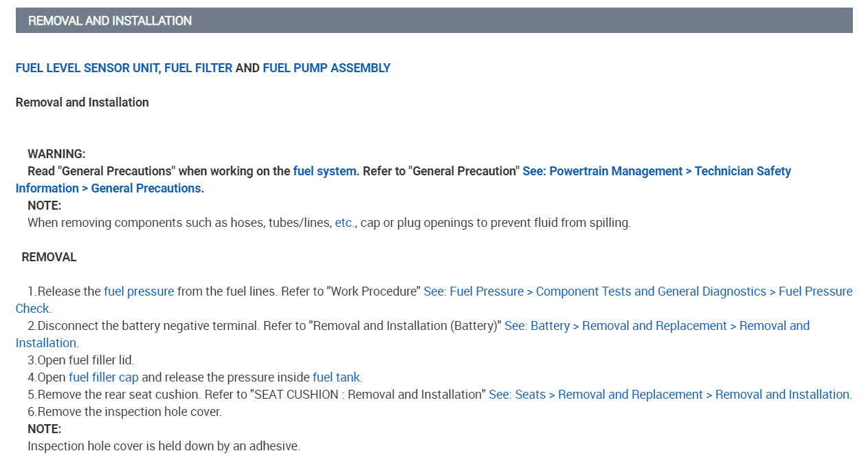This screenshot has width=868, height=473.
Task: Click the "fuel filler cap" link
Action: [104, 377]
